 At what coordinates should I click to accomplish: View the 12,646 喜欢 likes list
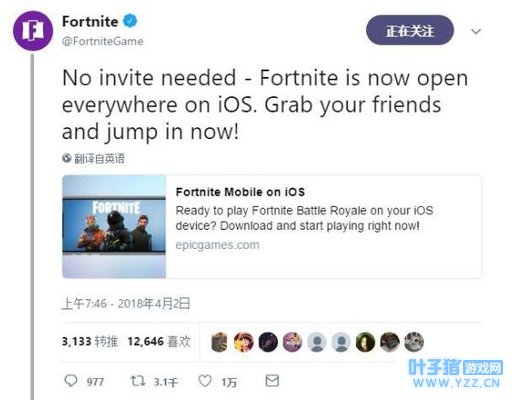click(159, 342)
